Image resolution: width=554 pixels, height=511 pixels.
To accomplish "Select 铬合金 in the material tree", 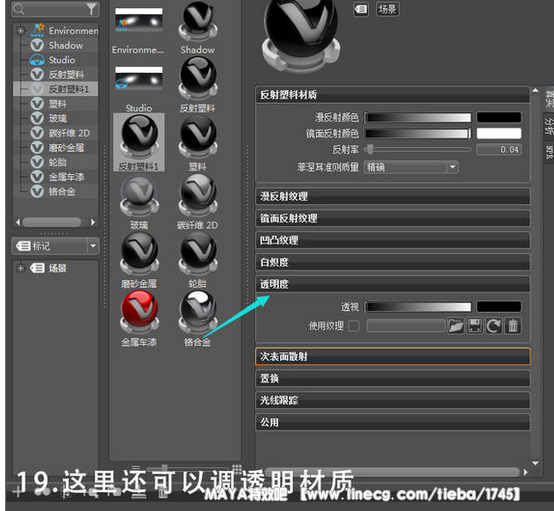I will [61, 192].
